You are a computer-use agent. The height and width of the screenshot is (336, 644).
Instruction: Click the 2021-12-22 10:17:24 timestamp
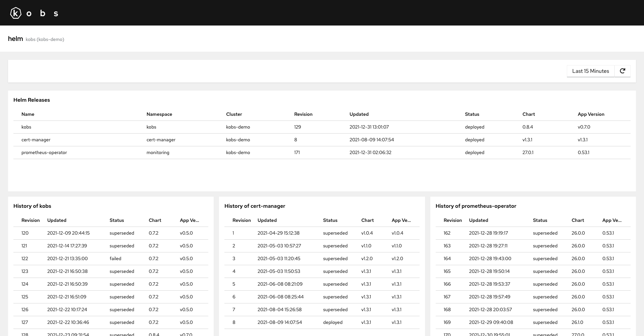(67, 309)
